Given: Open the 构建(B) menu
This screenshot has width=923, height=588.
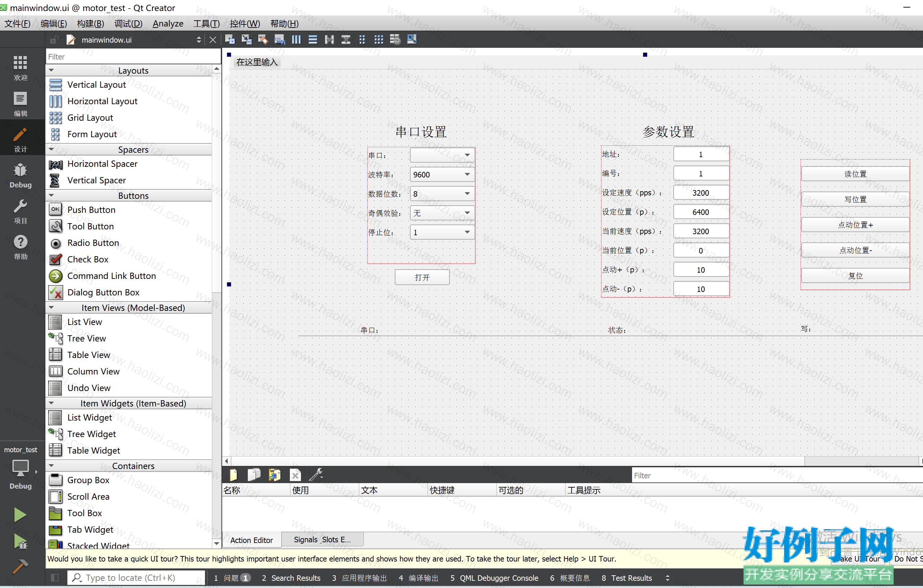Looking at the screenshot, I should [90, 23].
